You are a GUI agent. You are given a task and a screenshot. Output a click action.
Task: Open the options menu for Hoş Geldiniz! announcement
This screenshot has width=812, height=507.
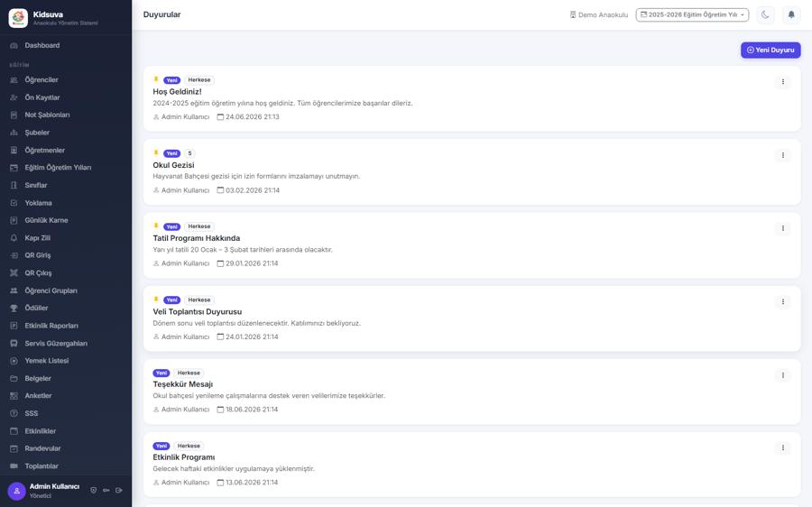(783, 82)
